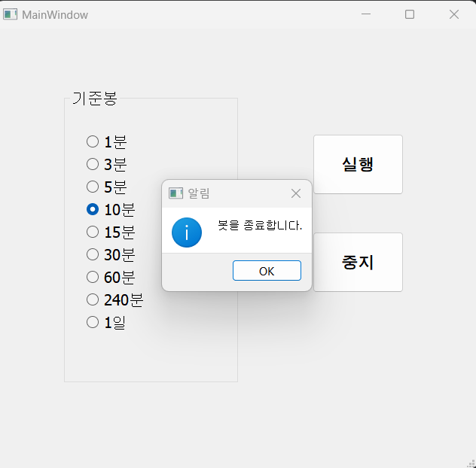Maximize the MainWindow window
476x468 pixels.
[410, 14]
